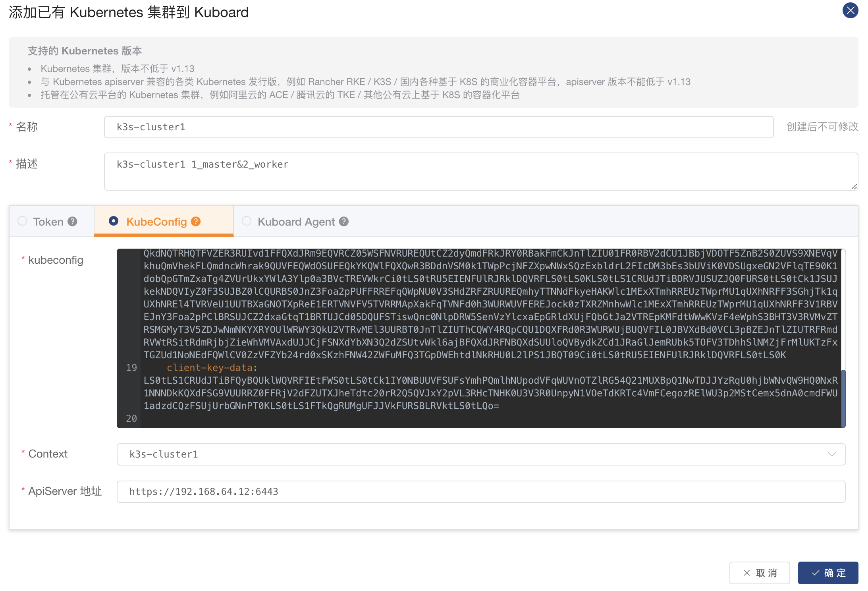868x591 pixels.
Task: Switch to the Kuboard Agent tab label
Action: [296, 222]
